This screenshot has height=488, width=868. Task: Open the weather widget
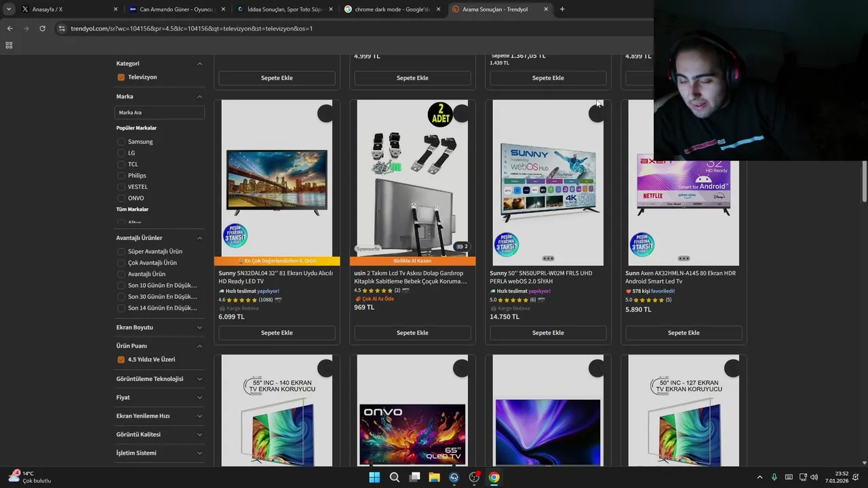click(30, 477)
